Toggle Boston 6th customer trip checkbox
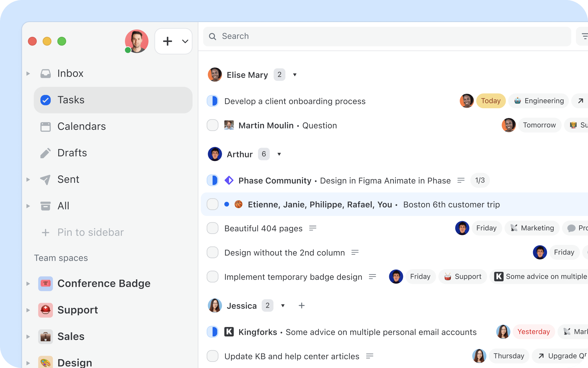588x368 pixels. coord(213,204)
